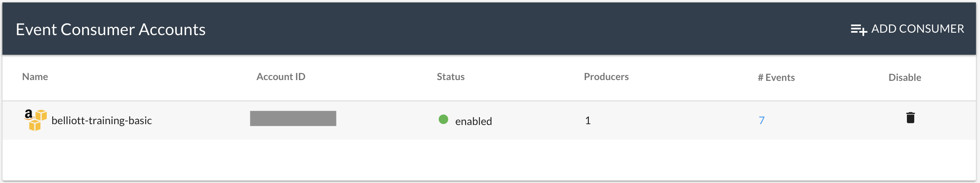The height and width of the screenshot is (183, 980).
Task: Click the empty white area below the table row
Action: tap(489, 160)
